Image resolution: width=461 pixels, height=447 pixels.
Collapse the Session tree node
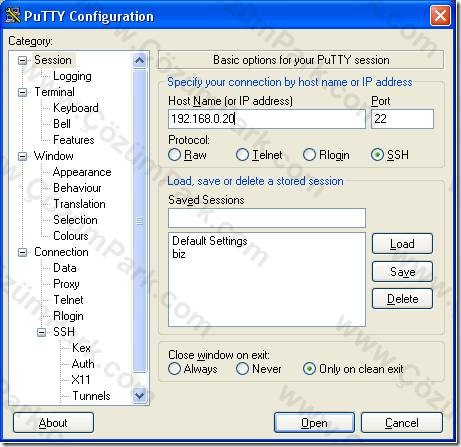coord(22,60)
